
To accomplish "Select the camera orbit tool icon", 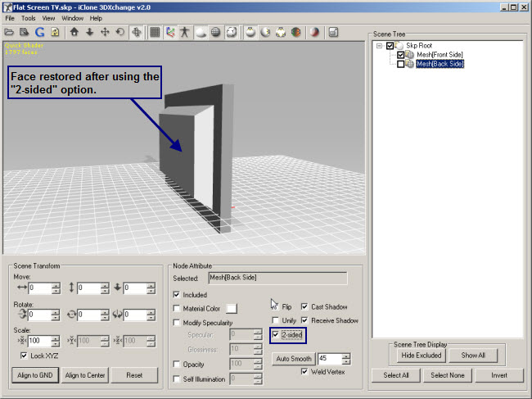I will (x=137, y=32).
